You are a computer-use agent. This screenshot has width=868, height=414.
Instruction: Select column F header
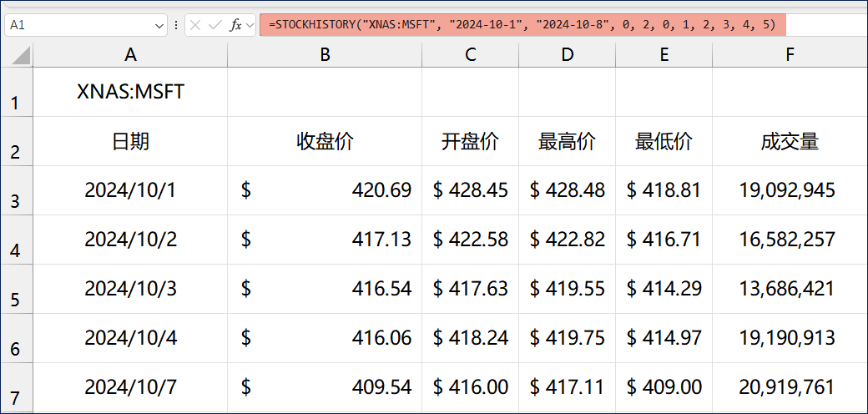click(790, 55)
